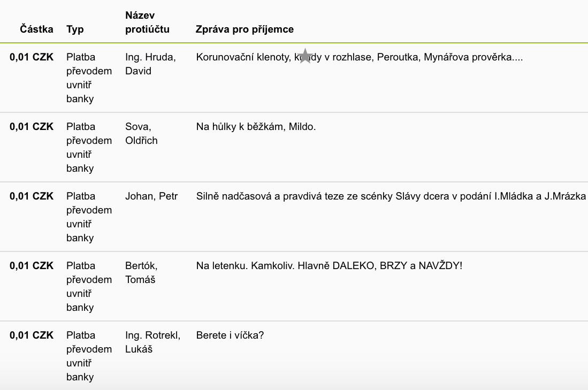Click the amount in the Hruda row
The image size is (588, 390).
tap(32, 57)
